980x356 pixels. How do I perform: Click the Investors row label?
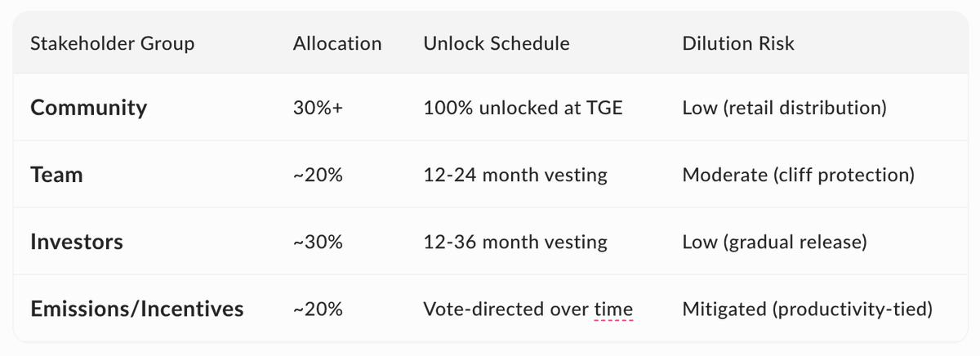77,242
